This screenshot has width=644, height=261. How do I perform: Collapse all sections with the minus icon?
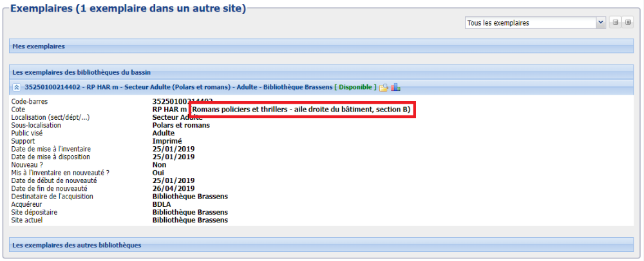click(616, 23)
